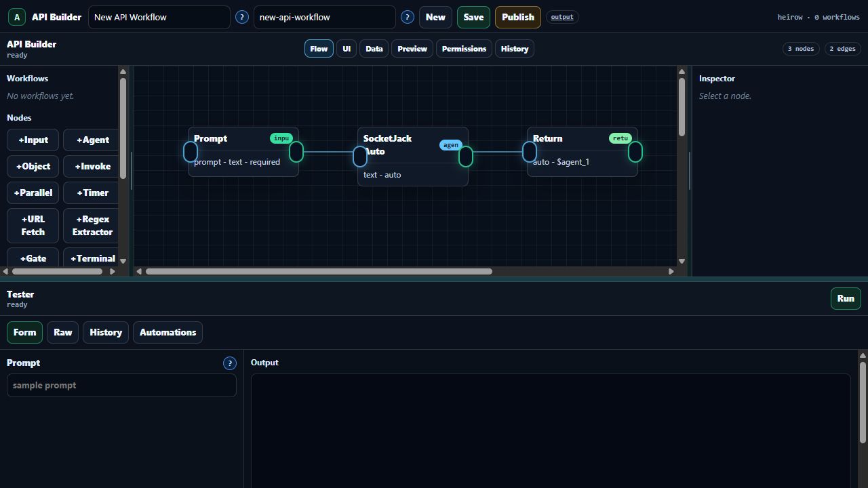Switch to the UI tab
This screenshot has width=868, height=488.
(347, 49)
